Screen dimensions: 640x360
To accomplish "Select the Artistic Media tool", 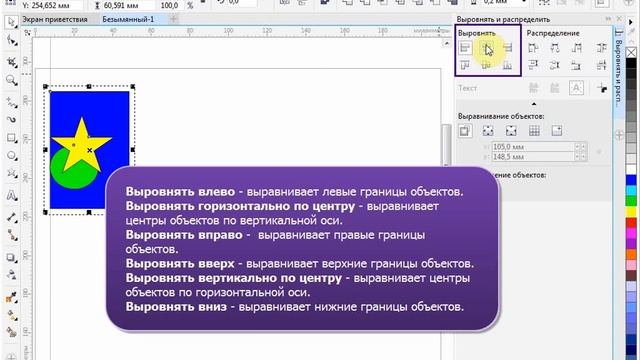I will pyautogui.click(x=11, y=120).
